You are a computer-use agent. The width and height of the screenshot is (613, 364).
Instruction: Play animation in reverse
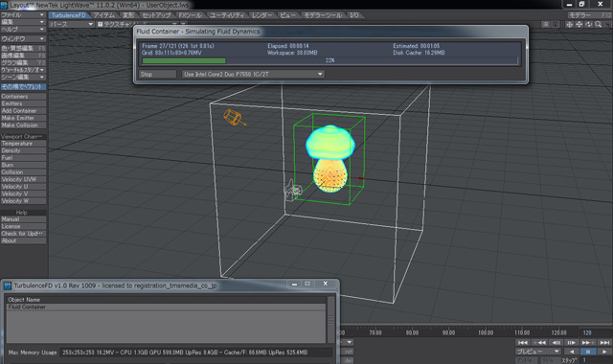572,352
